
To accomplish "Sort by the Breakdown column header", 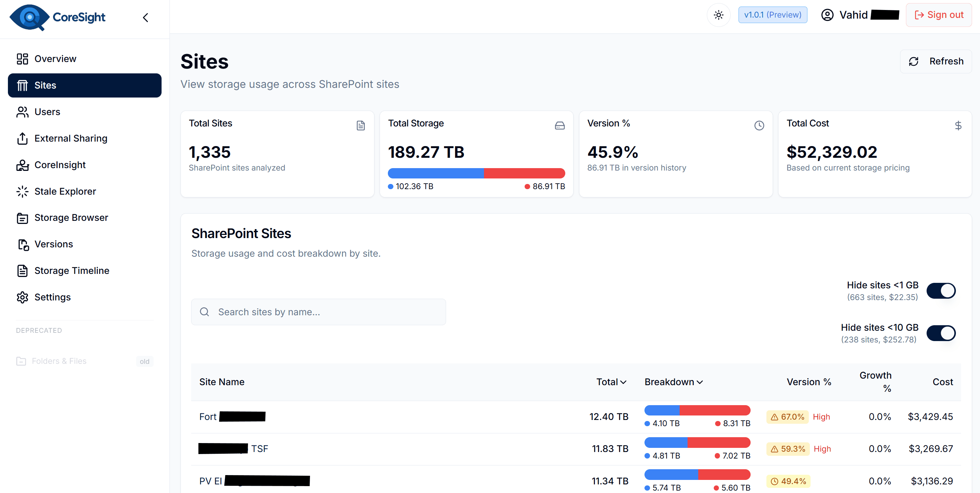I will coord(673,382).
